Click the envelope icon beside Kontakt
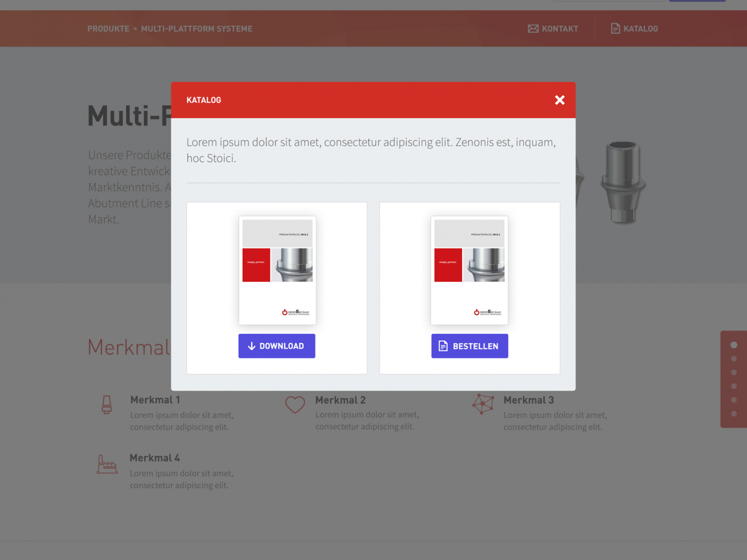Viewport: 747px width, 560px height. point(533,29)
